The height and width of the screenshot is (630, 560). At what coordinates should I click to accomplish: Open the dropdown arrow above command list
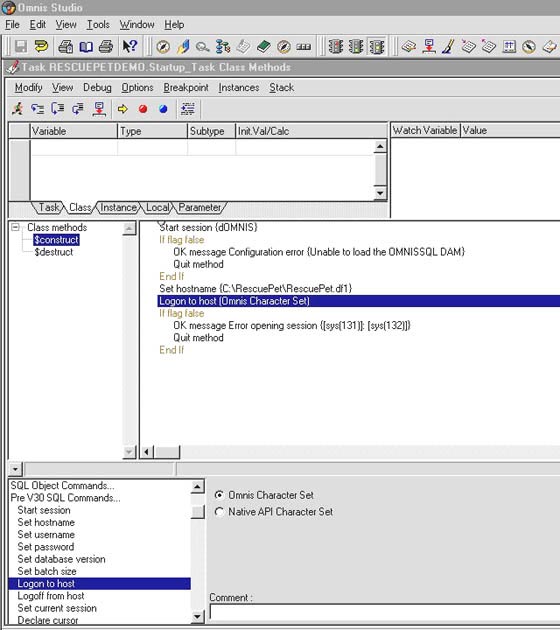click(x=15, y=468)
